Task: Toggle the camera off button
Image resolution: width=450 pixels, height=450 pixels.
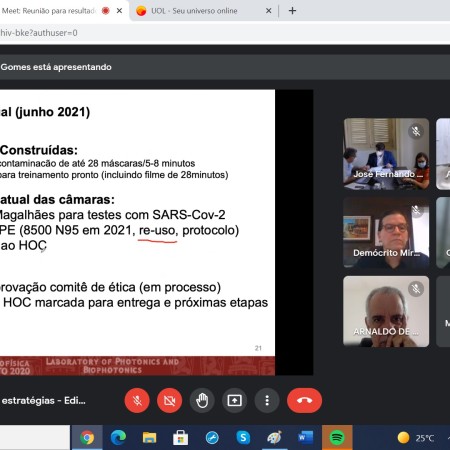Action: (x=169, y=400)
